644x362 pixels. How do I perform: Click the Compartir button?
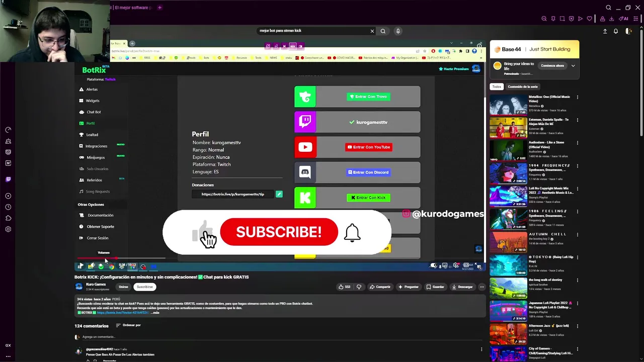(380, 287)
